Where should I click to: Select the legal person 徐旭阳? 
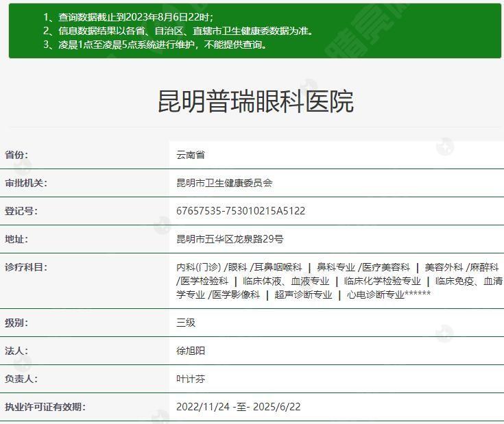pos(191,351)
